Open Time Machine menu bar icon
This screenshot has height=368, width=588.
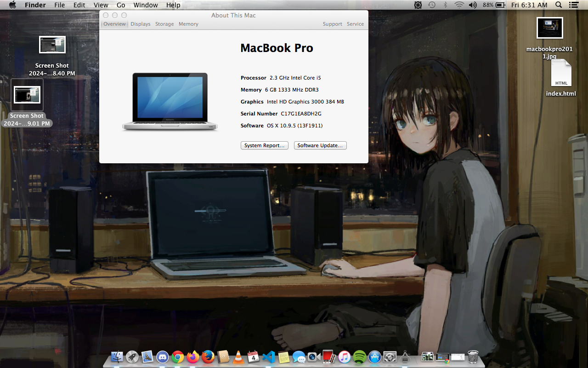(x=432, y=5)
